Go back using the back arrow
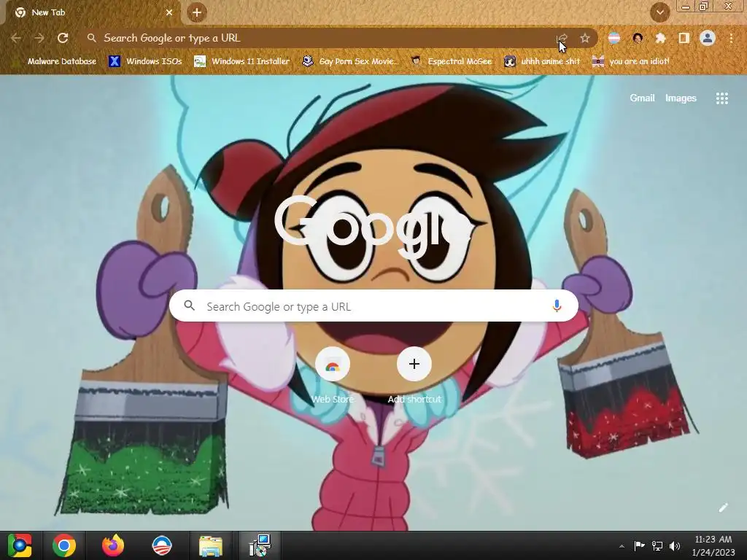Viewport: 747px width, 560px height. 16,38
